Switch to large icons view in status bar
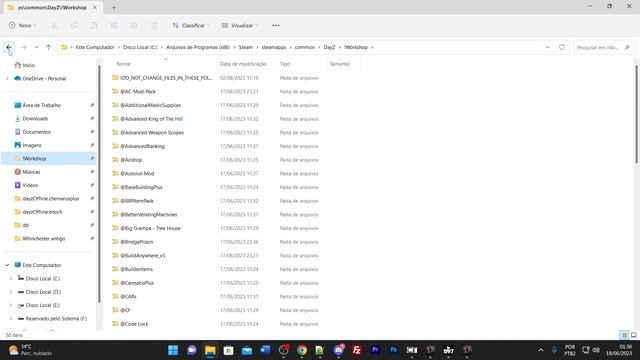Image resolution: width=640 pixels, height=360 pixels. pyautogui.click(x=633, y=335)
